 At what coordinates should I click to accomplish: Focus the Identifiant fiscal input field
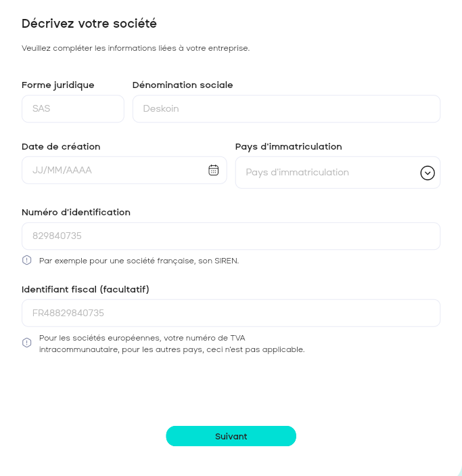[x=231, y=313]
